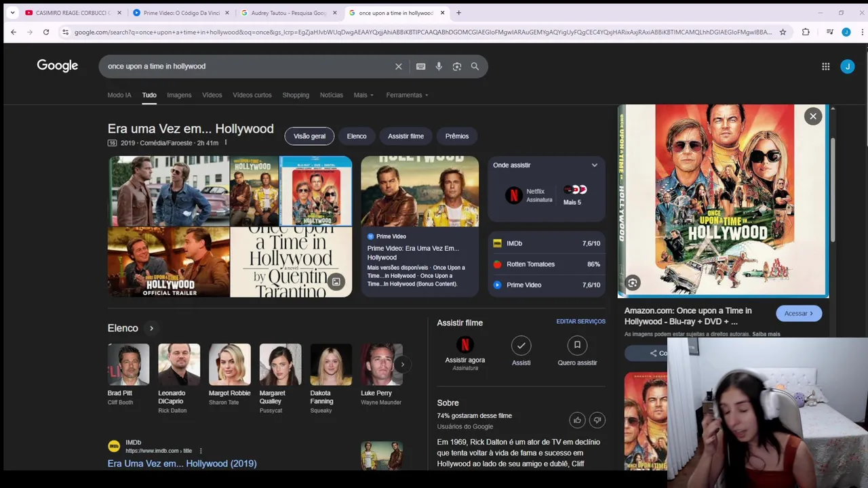
Task: Open Google Lens image search
Action: tap(457, 66)
